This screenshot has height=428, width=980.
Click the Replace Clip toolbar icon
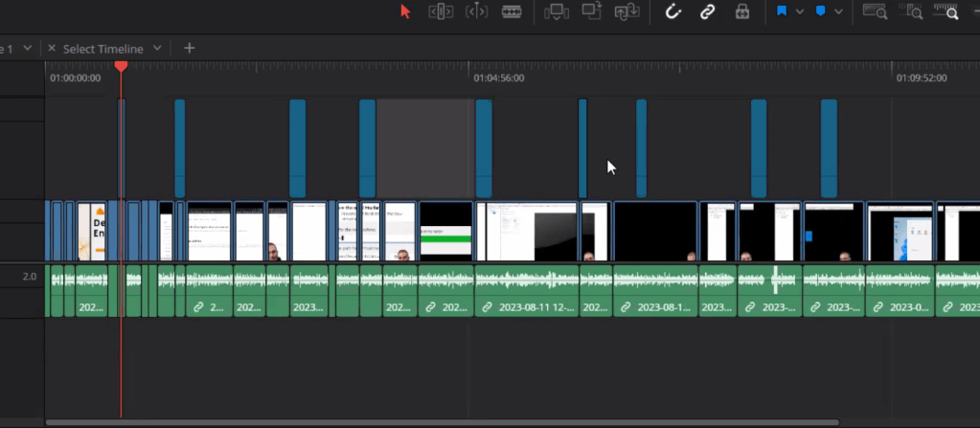627,11
